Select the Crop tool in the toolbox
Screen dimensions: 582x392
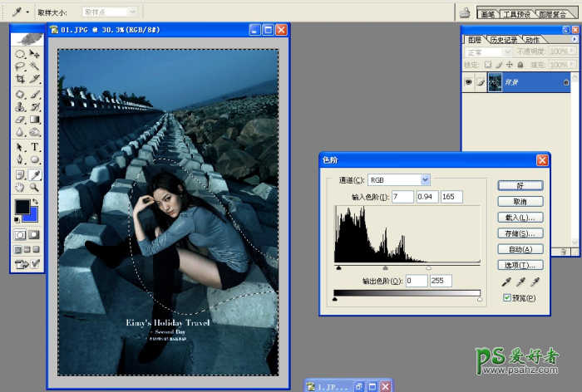pyautogui.click(x=20, y=78)
